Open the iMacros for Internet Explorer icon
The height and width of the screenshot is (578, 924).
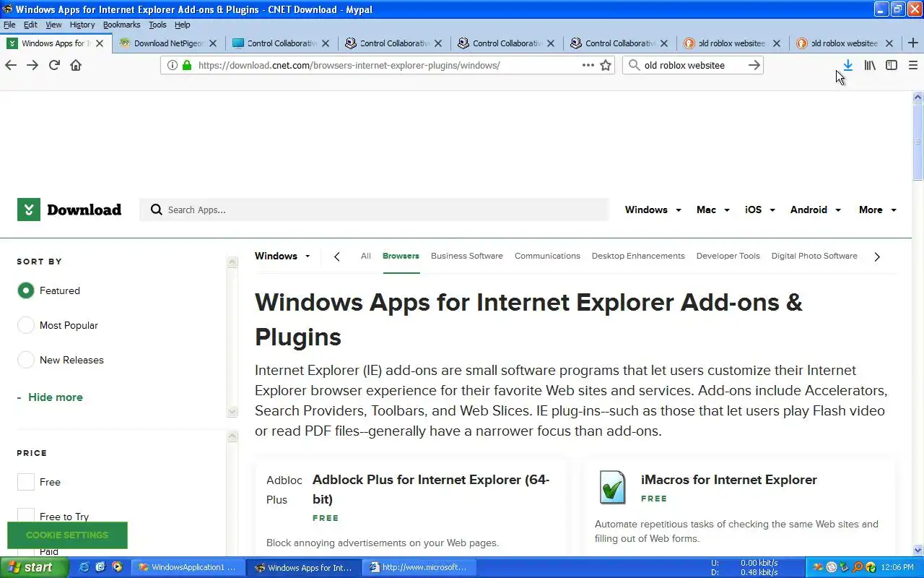point(612,487)
